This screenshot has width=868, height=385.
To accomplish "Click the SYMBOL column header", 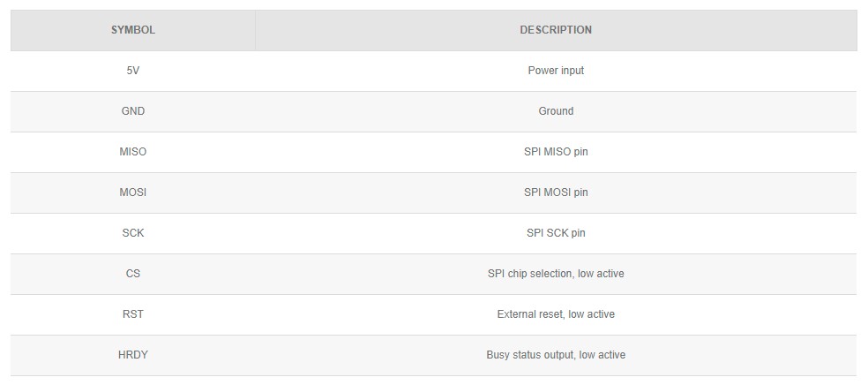I will [x=132, y=30].
